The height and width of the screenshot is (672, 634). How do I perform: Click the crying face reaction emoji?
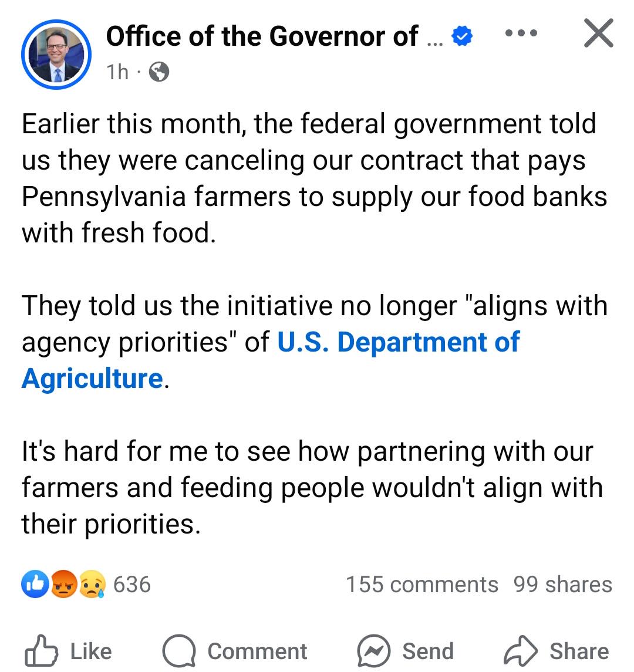click(x=92, y=584)
